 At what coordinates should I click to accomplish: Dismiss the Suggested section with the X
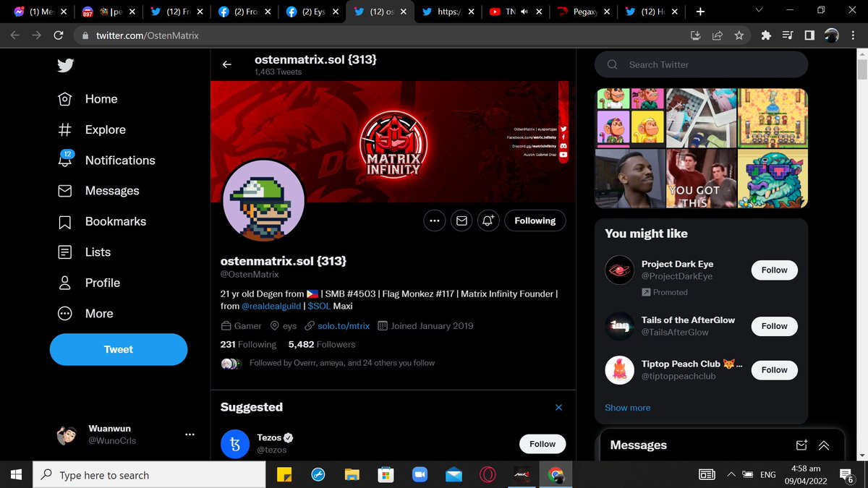pyautogui.click(x=558, y=408)
